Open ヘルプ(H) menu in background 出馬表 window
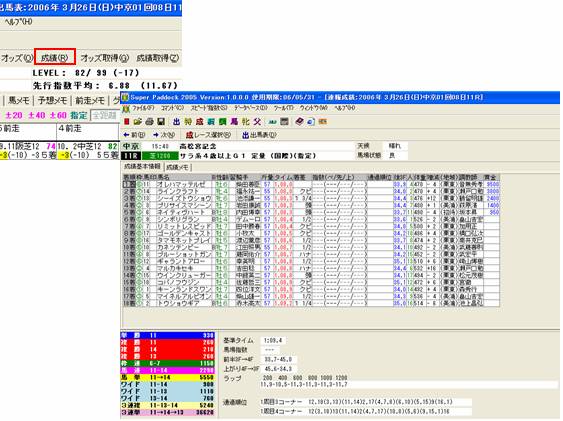 (18, 22)
